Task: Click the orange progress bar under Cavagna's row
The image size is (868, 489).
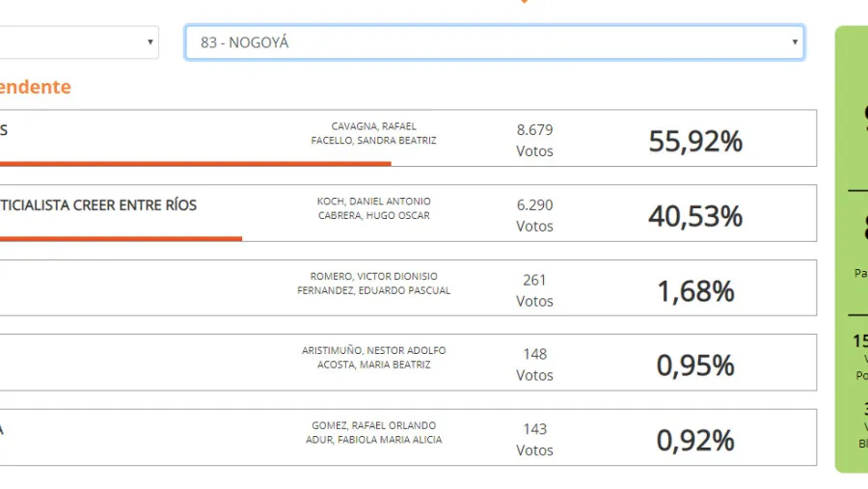Action: (x=193, y=164)
